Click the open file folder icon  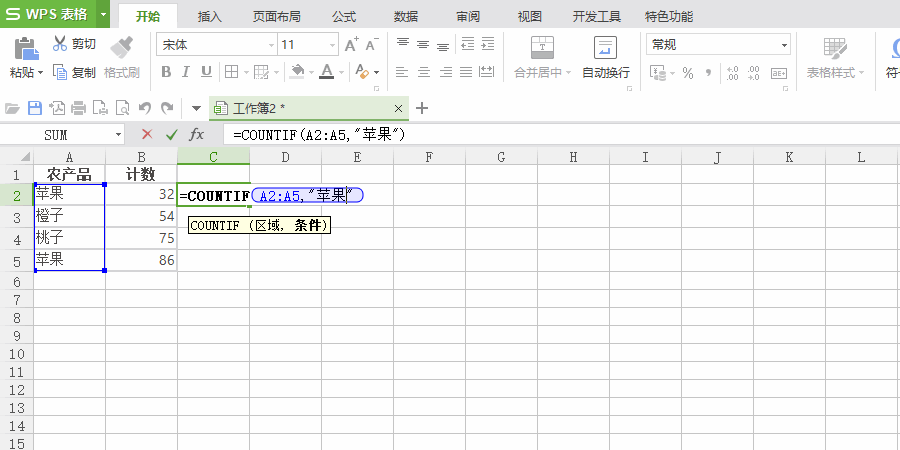click(12, 108)
